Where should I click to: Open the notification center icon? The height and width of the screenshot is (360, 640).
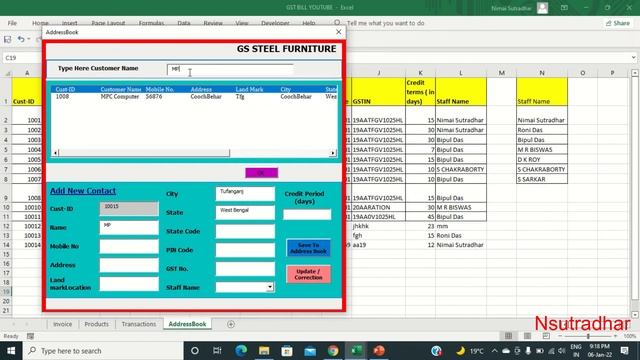coord(624,351)
